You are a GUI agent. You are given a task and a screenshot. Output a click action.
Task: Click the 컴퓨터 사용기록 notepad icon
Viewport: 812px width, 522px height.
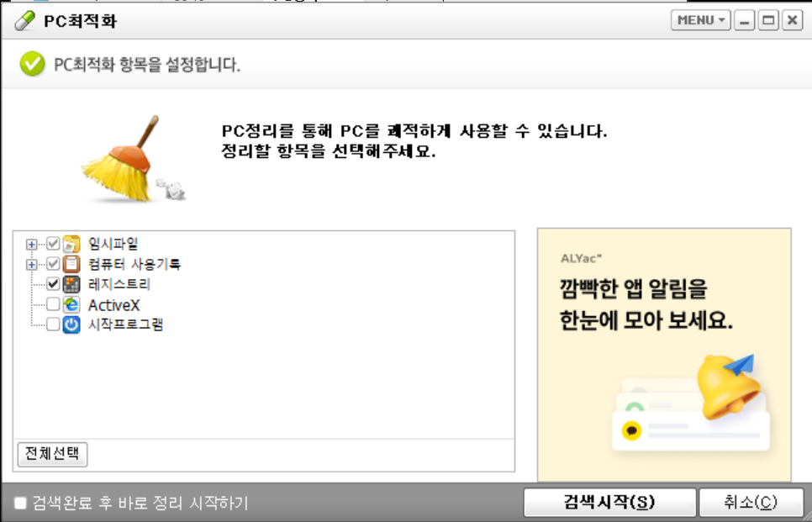pyautogui.click(x=71, y=264)
